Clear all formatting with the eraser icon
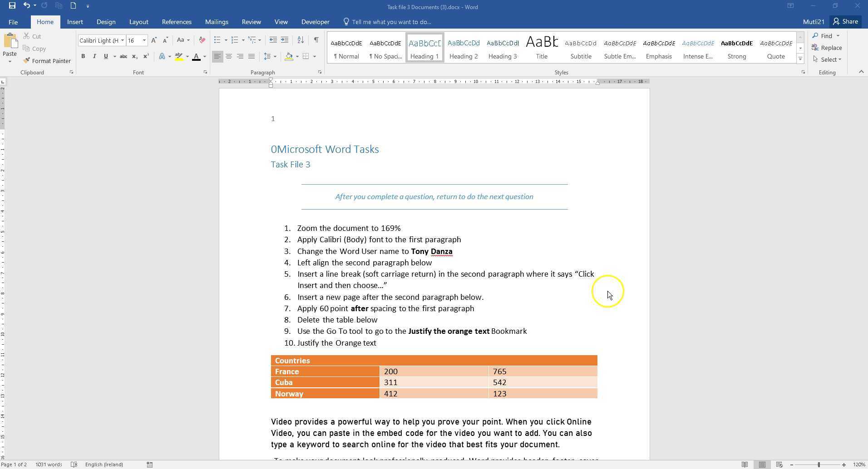The width and height of the screenshot is (868, 469). (201, 40)
